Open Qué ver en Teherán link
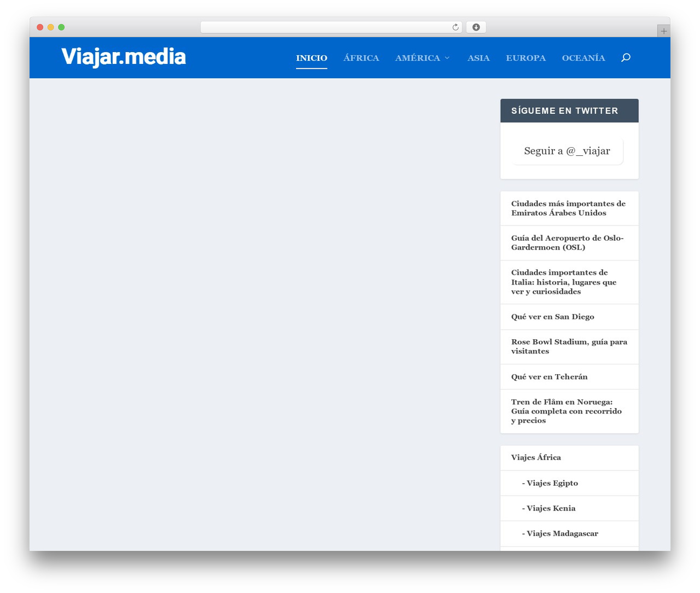700x593 pixels. pos(549,377)
